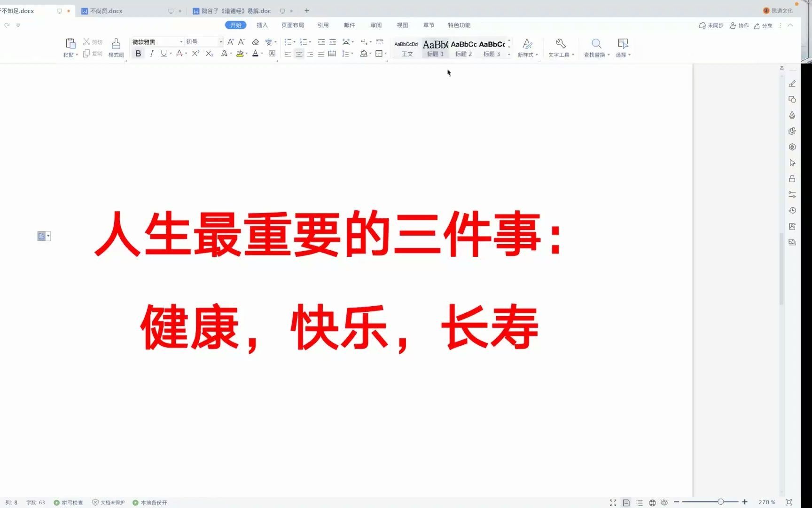Click the Cut (剪切) scissors icon
The height and width of the screenshot is (508, 812).
click(x=86, y=42)
